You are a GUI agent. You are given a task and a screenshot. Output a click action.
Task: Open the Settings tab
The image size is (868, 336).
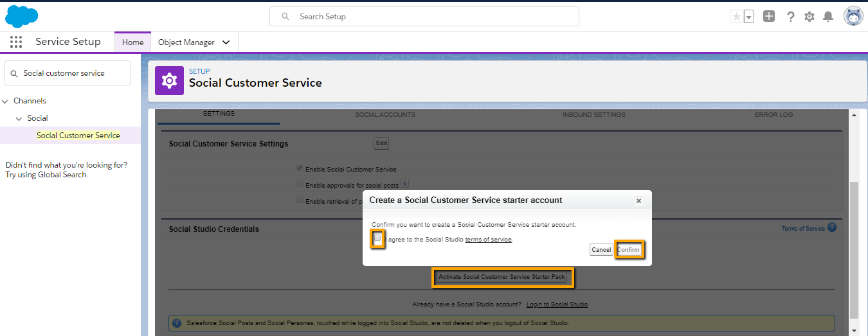pyautogui.click(x=219, y=114)
